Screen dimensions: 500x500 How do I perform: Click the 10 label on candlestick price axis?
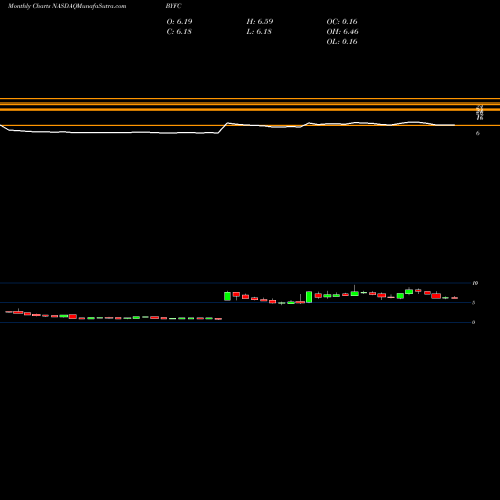pos(475,283)
